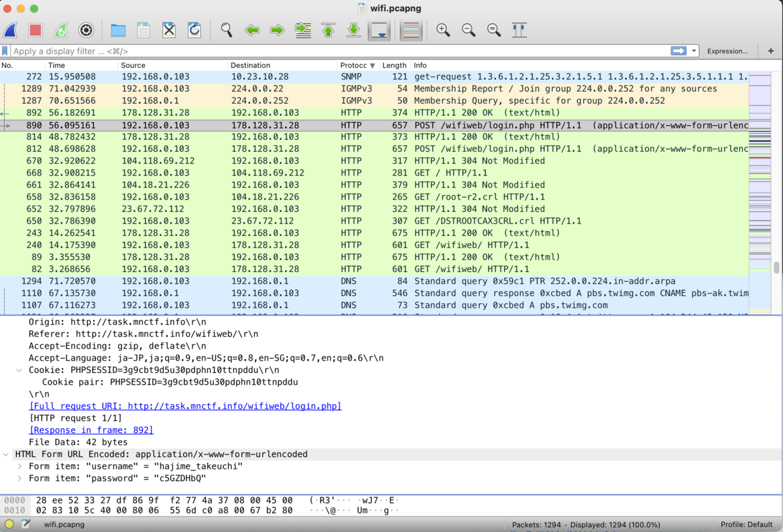Add a display filter button with plus
Viewport: 783px width, 532px height.
pos(771,51)
